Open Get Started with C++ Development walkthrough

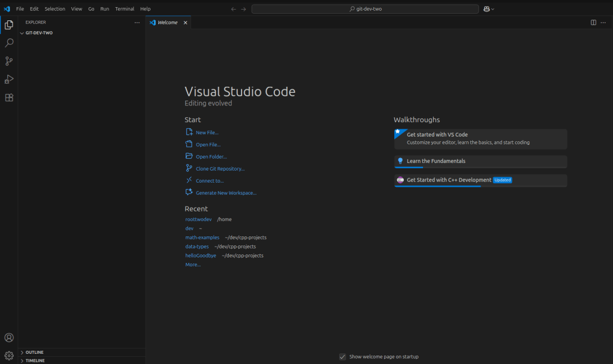click(449, 180)
